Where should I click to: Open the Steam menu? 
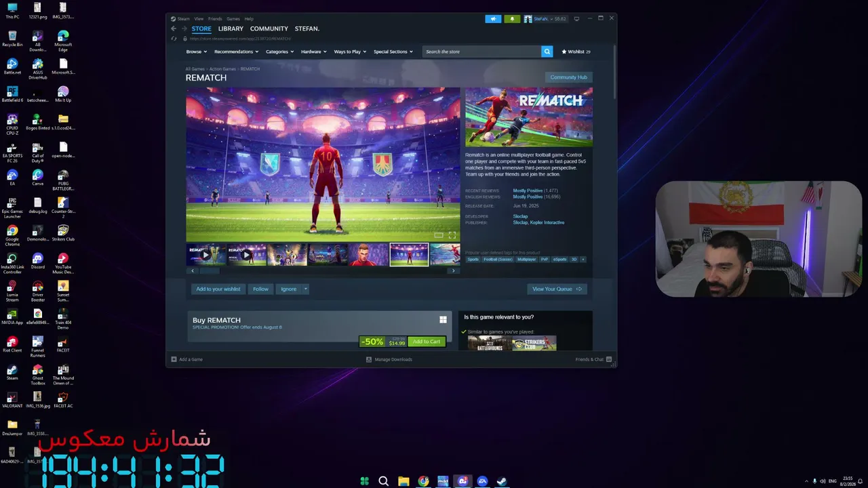181,19
